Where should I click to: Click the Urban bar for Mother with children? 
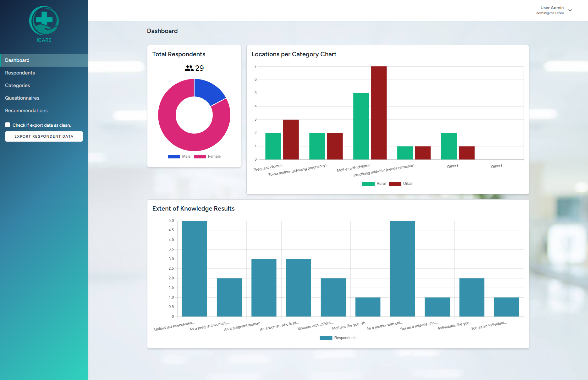click(379, 113)
